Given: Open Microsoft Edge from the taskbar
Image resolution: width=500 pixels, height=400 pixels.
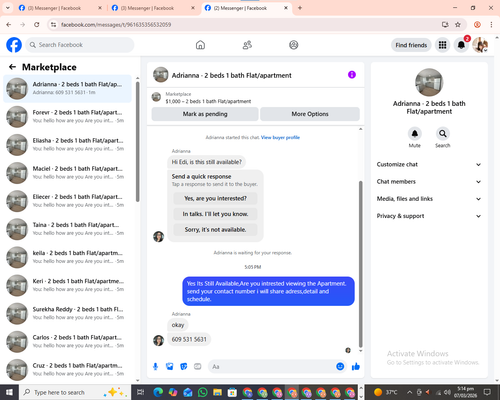Looking at the screenshot, I should coord(158,392).
